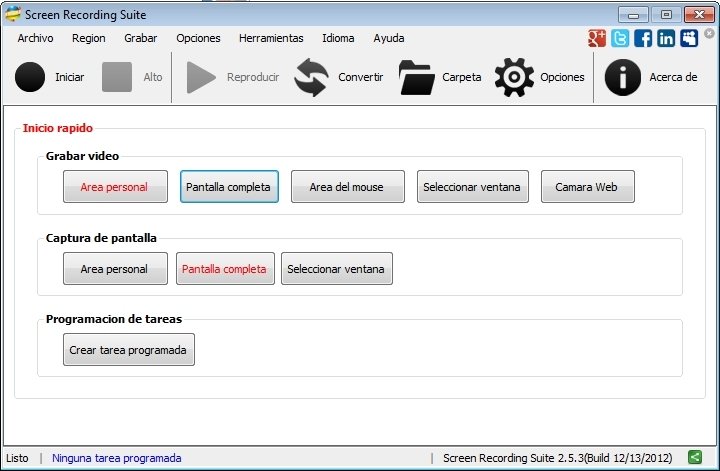Open the Region menu
The image size is (720, 471).
point(89,38)
